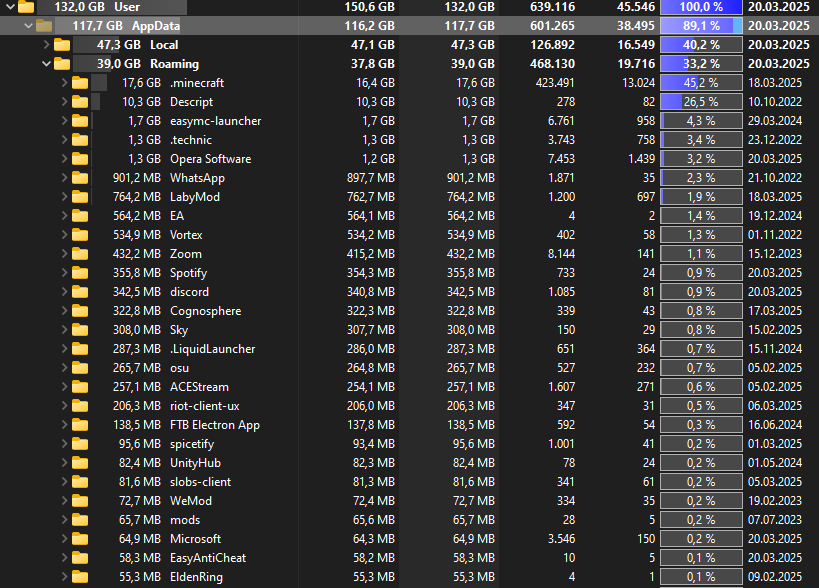Click the 45,2 % bar for .minecraft

pyautogui.click(x=701, y=83)
